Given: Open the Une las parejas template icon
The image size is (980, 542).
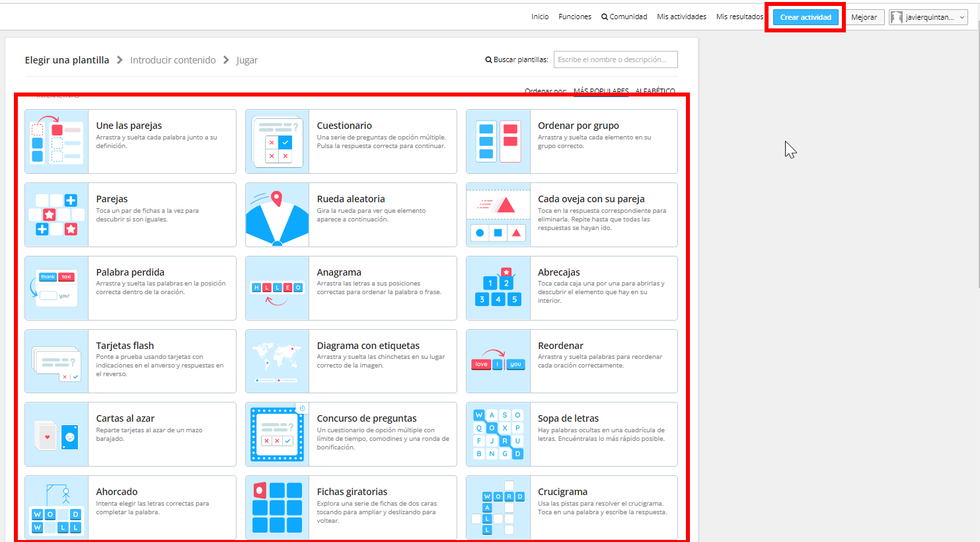Looking at the screenshot, I should coord(57,141).
